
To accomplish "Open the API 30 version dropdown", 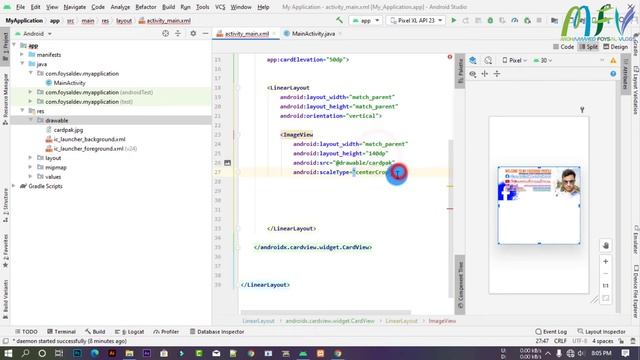I will click(543, 60).
